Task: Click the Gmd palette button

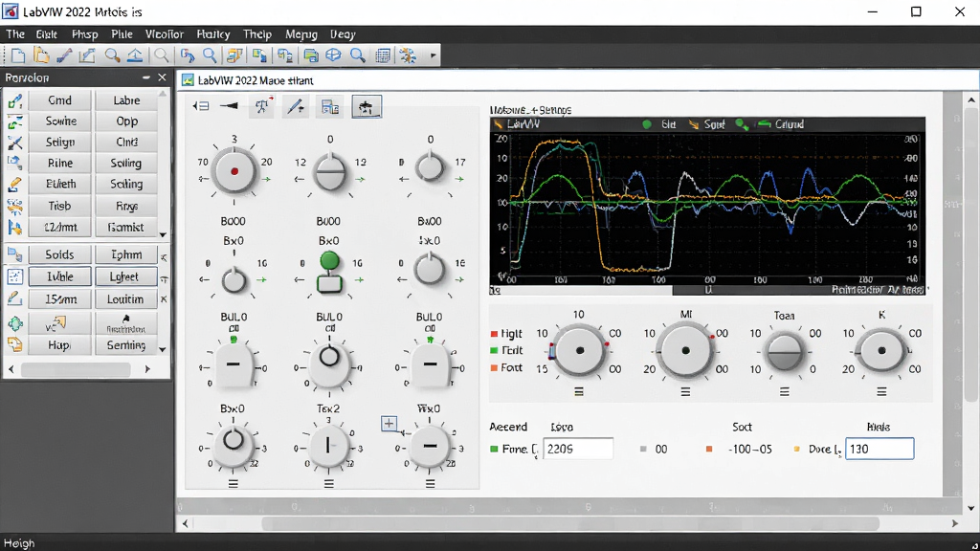Action: pyautogui.click(x=60, y=100)
